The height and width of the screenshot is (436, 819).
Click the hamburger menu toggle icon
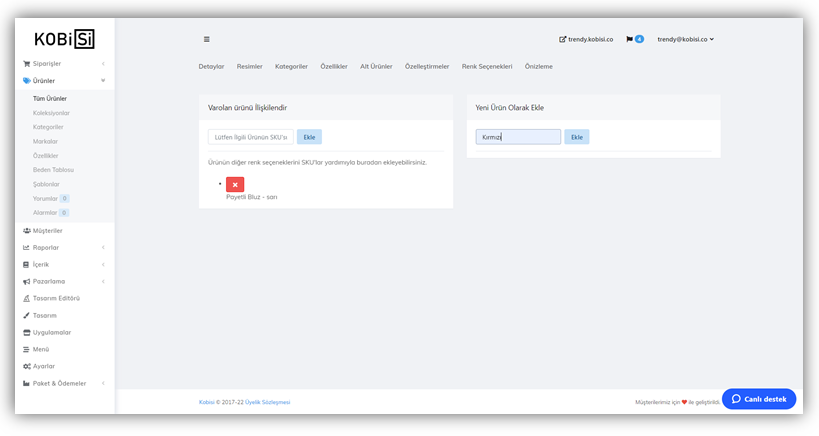pyautogui.click(x=207, y=39)
